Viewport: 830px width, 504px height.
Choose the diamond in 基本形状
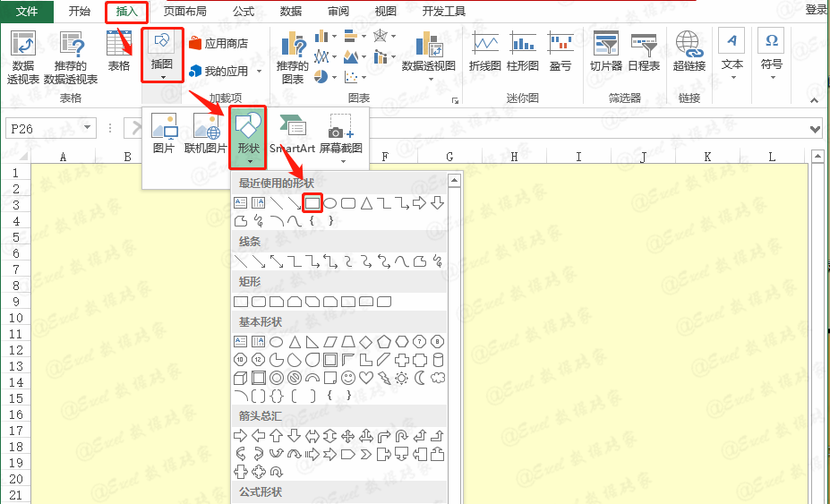pos(366,342)
